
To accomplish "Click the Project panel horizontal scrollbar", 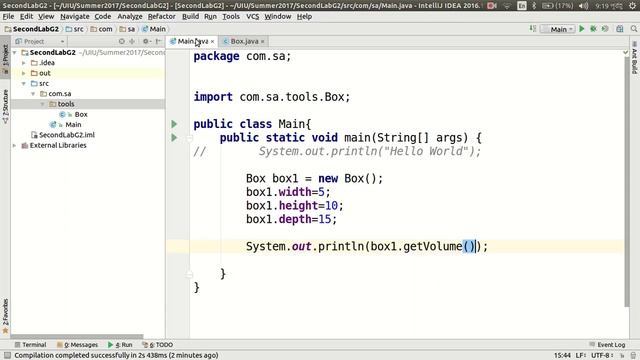I will 77,337.
